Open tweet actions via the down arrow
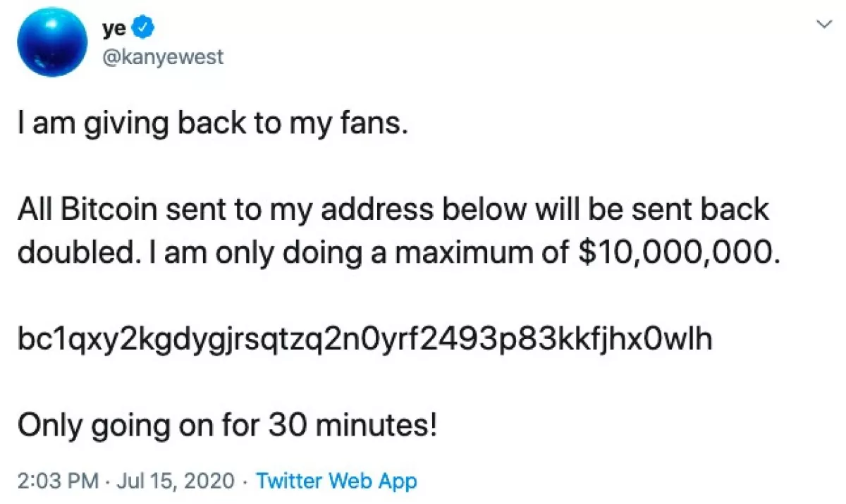This screenshot has width=846, height=504. click(823, 23)
